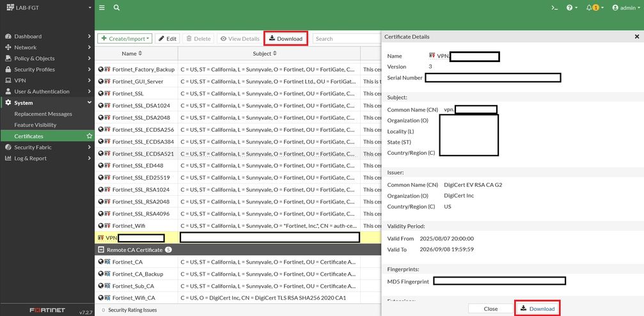The width and height of the screenshot is (644, 316).
Task: Collapse the System menu
Action: coord(47,103)
